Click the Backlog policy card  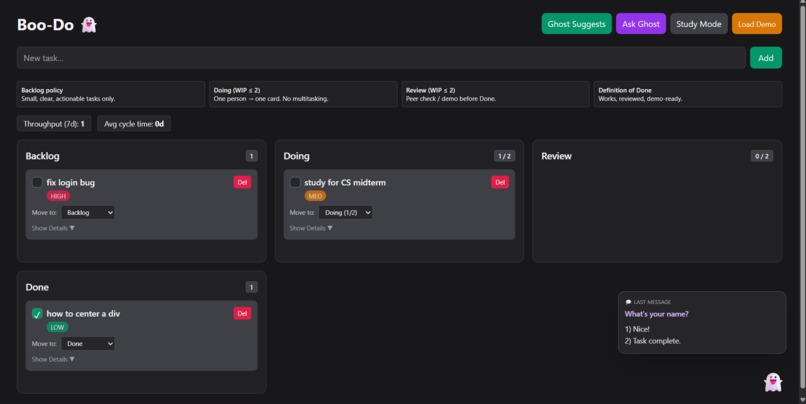[111, 94]
